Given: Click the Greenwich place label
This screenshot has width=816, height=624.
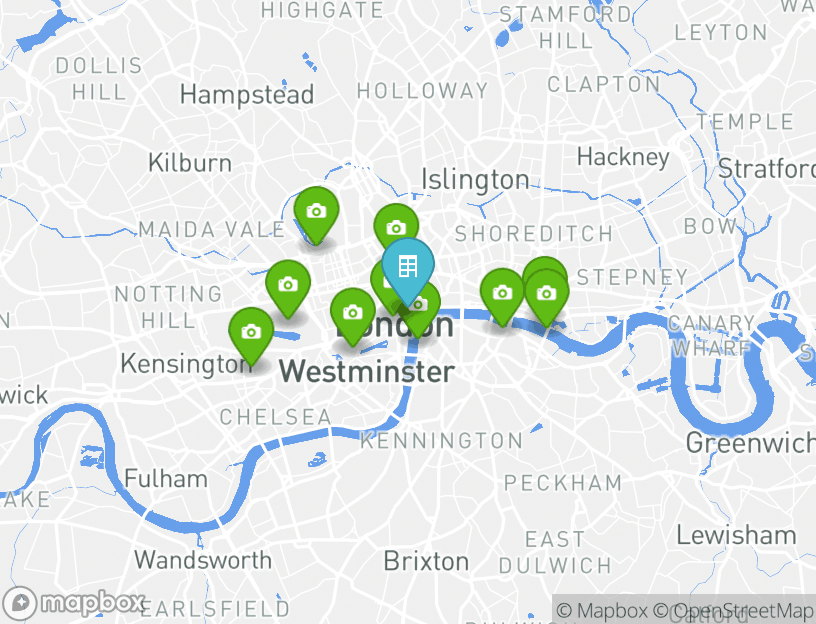Looking at the screenshot, I should click(750, 443).
